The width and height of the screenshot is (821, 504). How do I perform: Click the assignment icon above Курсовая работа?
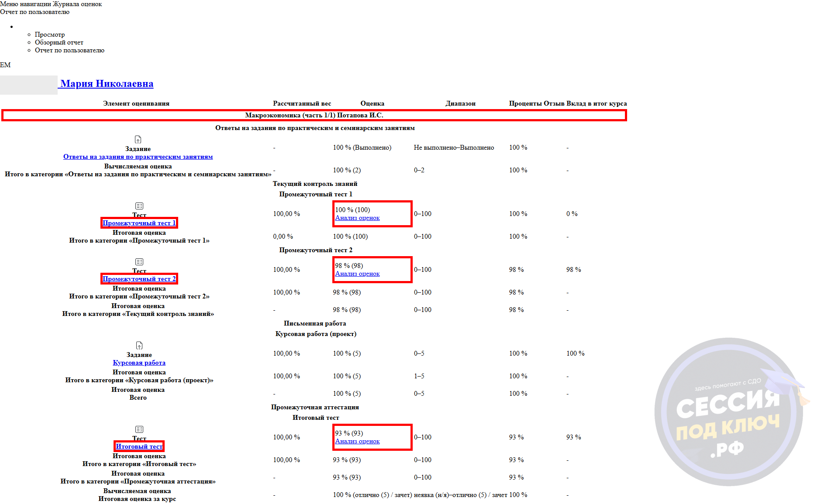[139, 346]
